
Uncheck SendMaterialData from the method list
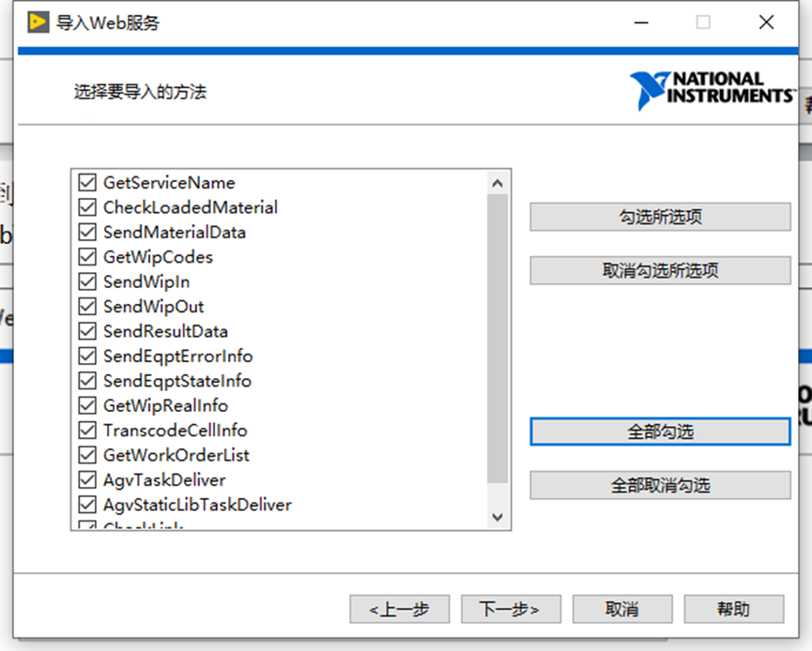86,232
